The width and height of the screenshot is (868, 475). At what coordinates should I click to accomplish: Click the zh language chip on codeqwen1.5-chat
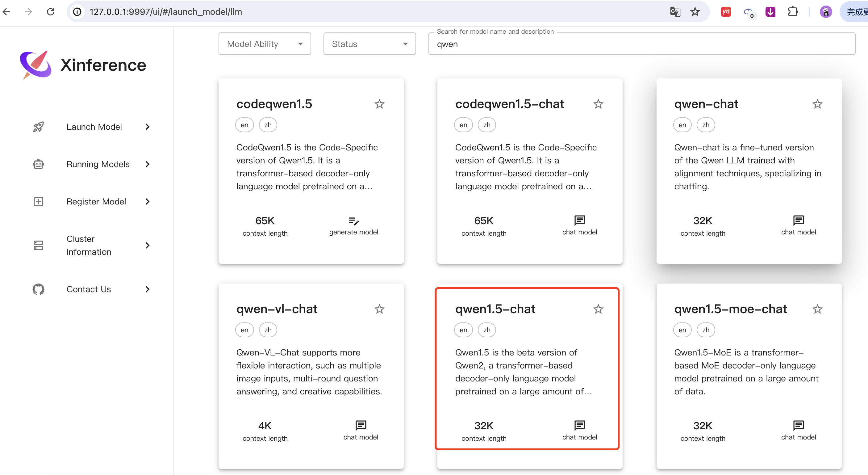[x=486, y=125]
